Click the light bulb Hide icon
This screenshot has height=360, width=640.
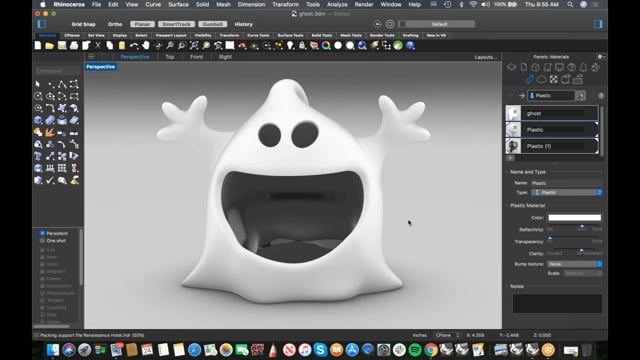click(x=290, y=45)
